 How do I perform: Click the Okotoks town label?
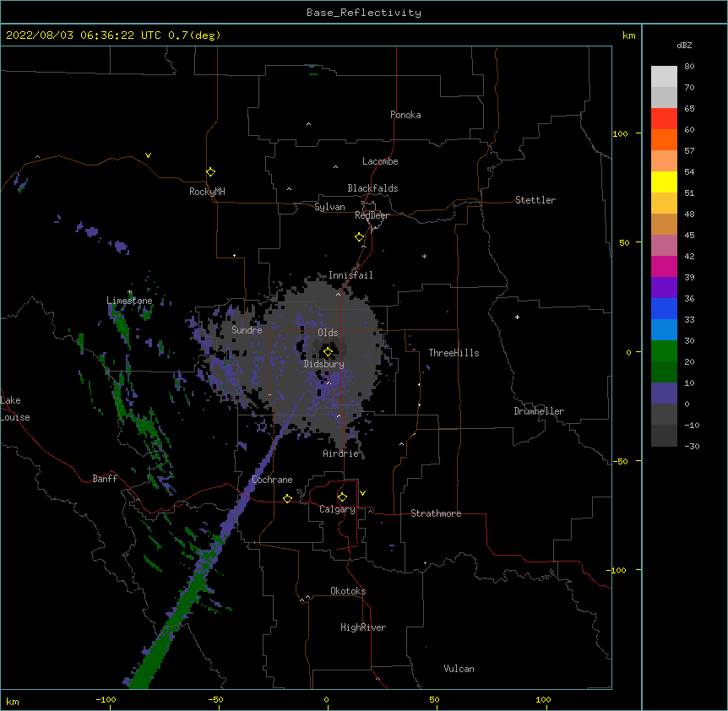(x=348, y=591)
